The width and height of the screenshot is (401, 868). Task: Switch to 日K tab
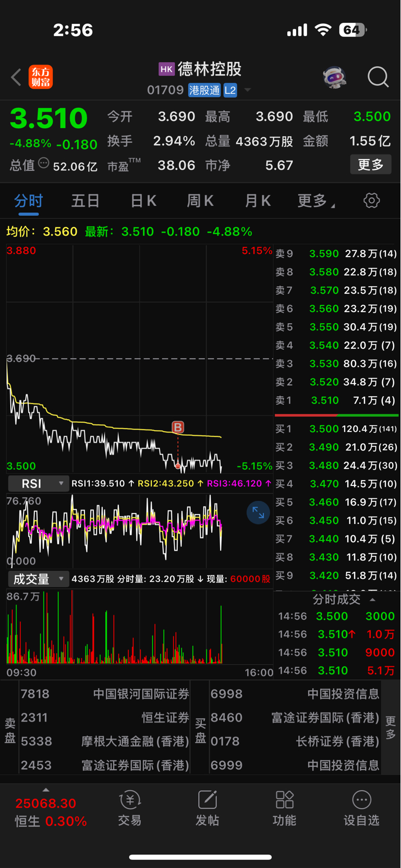[x=143, y=201]
